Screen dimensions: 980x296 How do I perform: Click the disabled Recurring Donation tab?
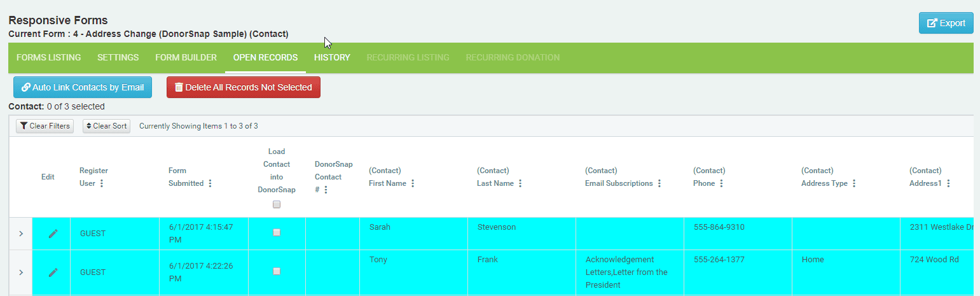tap(513, 57)
